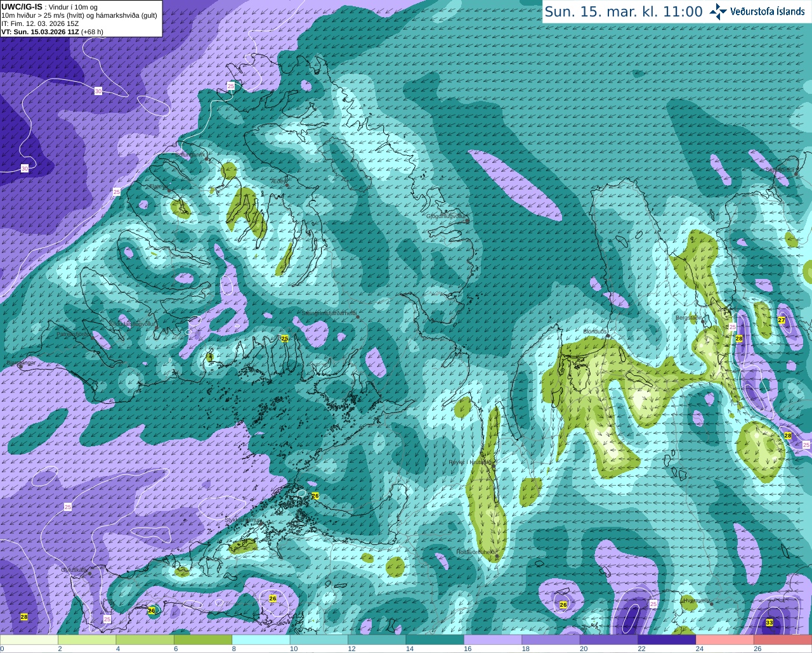Select the above-26 m/s red legend swatch
This screenshot has width=812, height=653.
(x=783, y=640)
